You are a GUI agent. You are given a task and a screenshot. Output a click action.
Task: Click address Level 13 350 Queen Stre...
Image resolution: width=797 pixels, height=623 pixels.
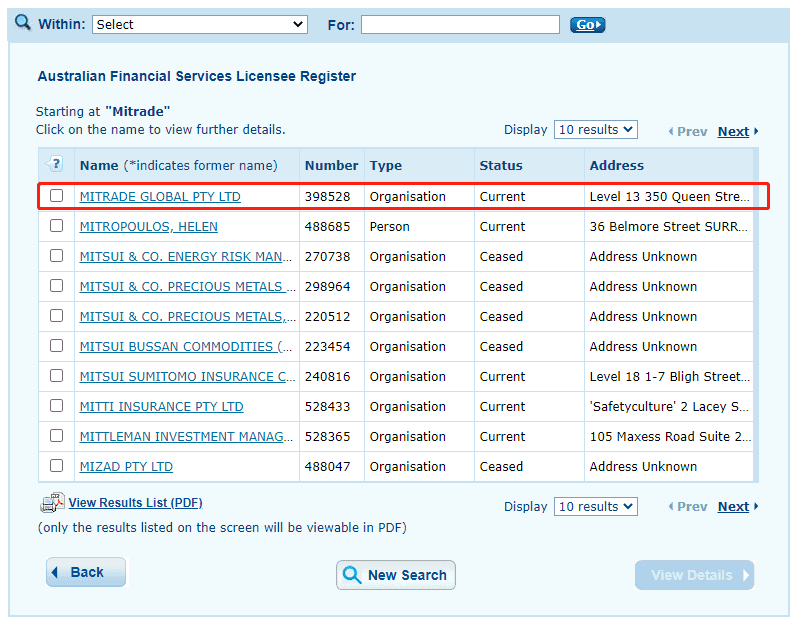669,197
